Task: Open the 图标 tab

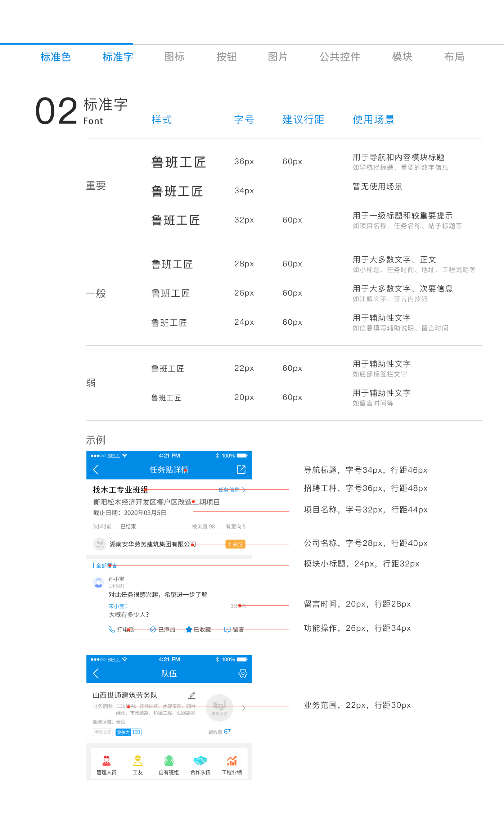Action: (x=174, y=57)
